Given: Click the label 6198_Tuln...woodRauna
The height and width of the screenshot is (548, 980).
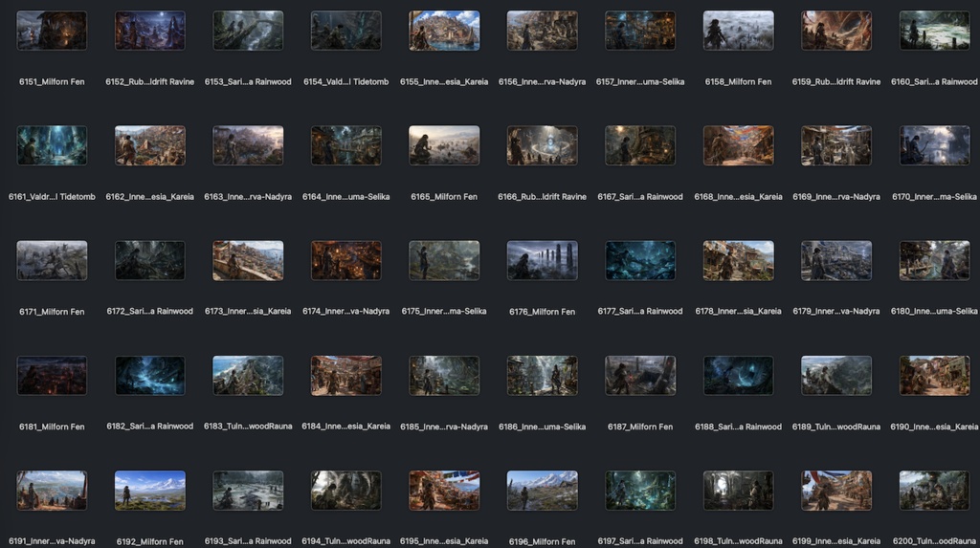Looking at the screenshot, I should (738, 541).
